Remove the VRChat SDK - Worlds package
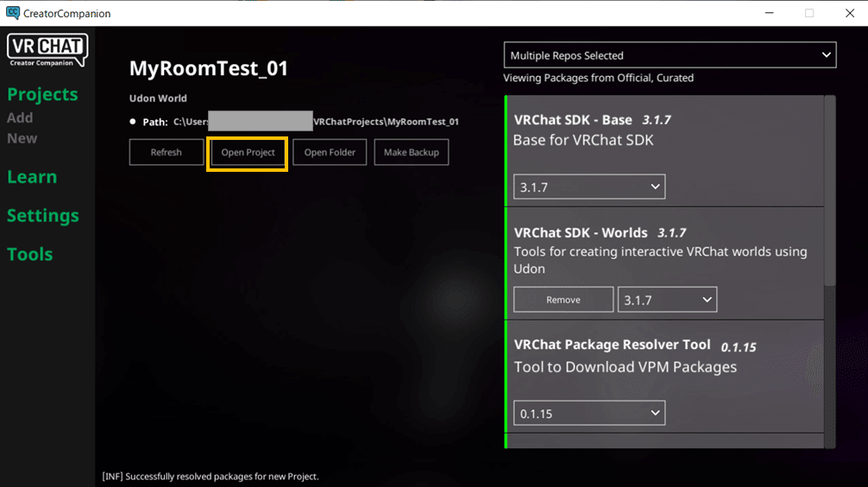The height and width of the screenshot is (487, 868). pos(563,300)
